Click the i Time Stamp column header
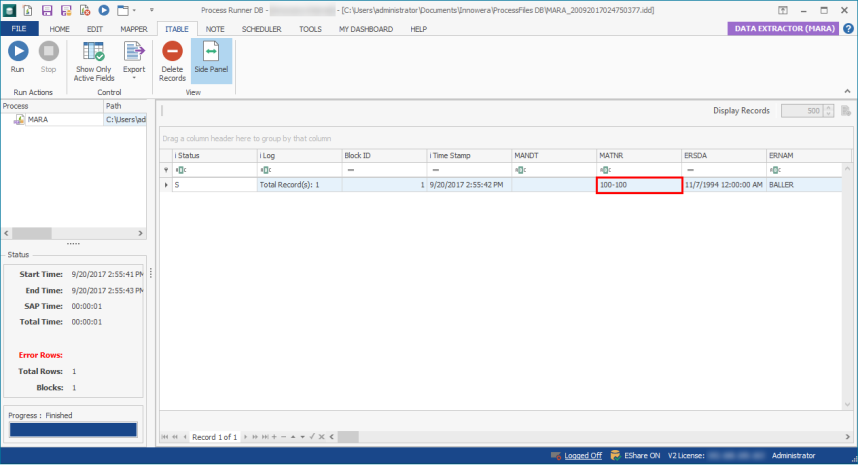Viewport: 858px width, 465px height. click(x=469, y=155)
